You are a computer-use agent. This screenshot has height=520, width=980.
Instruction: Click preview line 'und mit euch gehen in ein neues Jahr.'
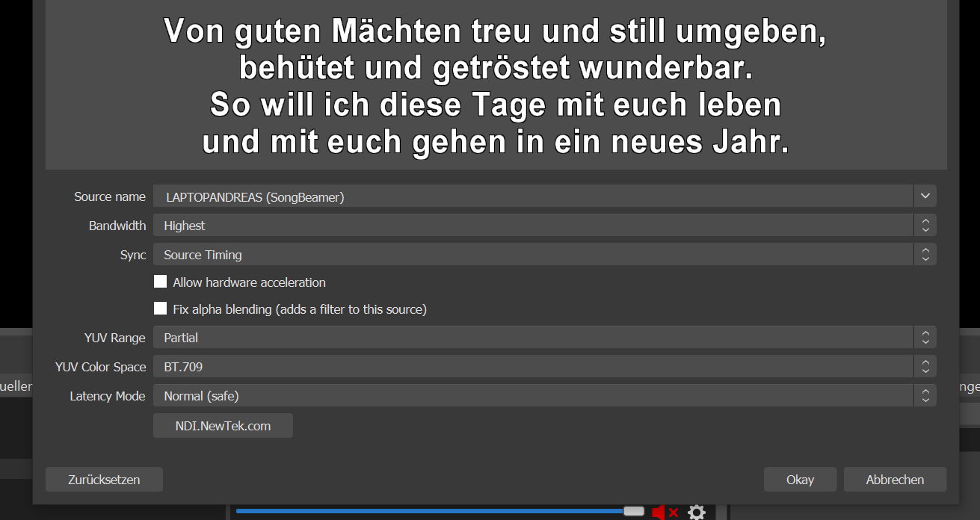pyautogui.click(x=496, y=142)
